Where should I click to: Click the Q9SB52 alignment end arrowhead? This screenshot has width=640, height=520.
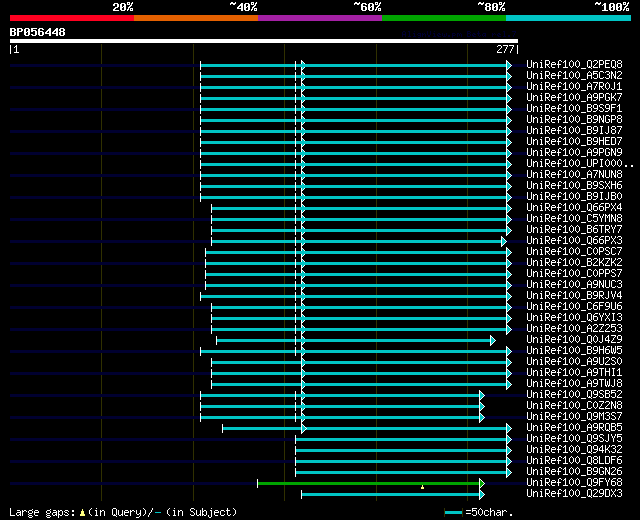tap(482, 396)
